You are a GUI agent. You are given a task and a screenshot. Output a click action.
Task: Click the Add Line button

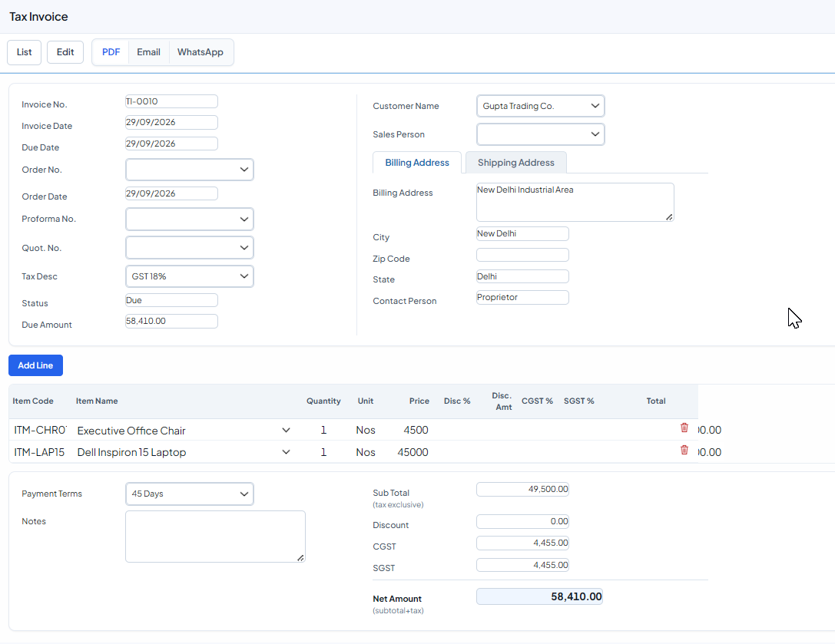(35, 365)
